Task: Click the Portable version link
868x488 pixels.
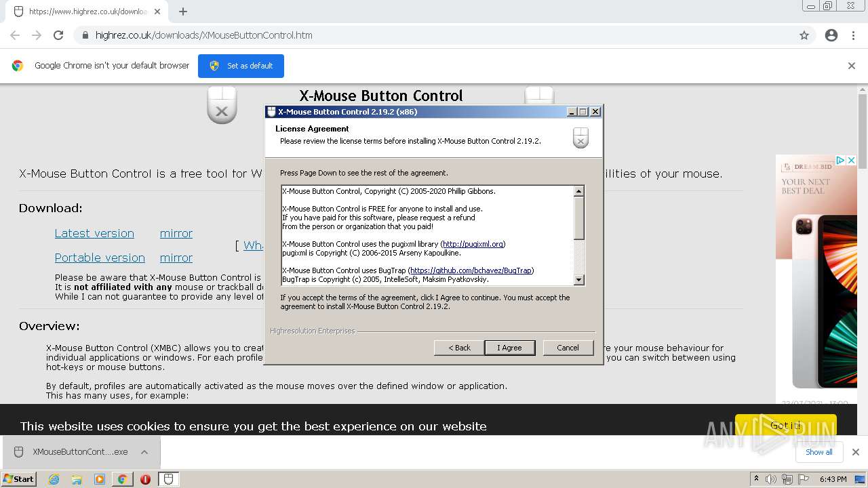Action: [x=100, y=258]
